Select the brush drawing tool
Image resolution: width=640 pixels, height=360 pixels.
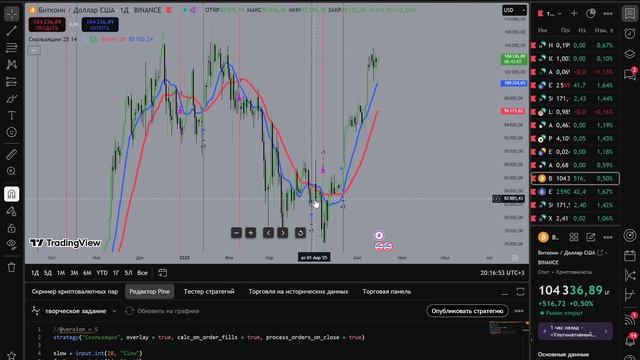tap(11, 98)
